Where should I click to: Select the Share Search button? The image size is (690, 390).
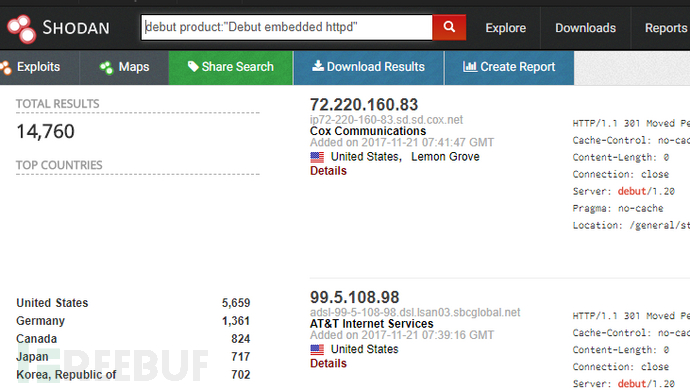pyautogui.click(x=231, y=67)
